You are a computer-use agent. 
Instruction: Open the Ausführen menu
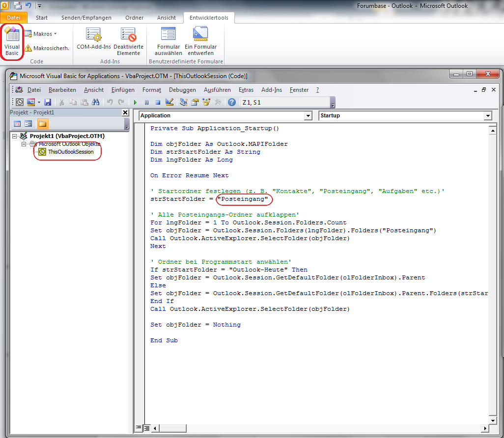click(x=217, y=90)
